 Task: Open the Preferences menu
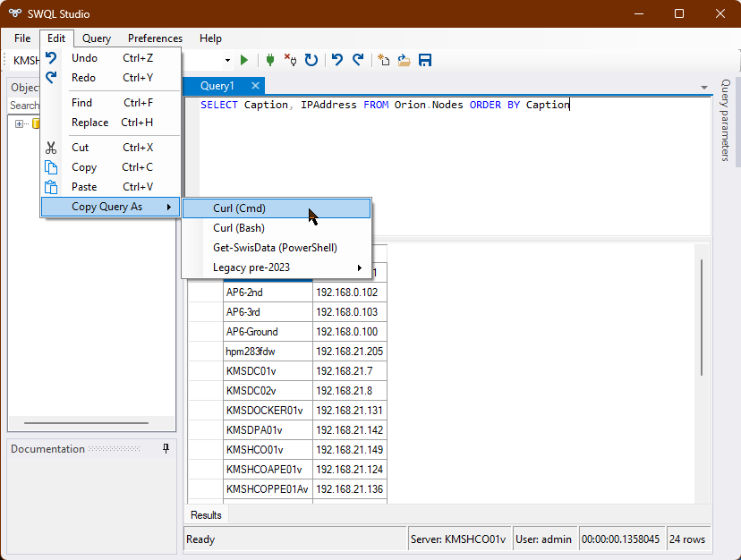tap(155, 38)
